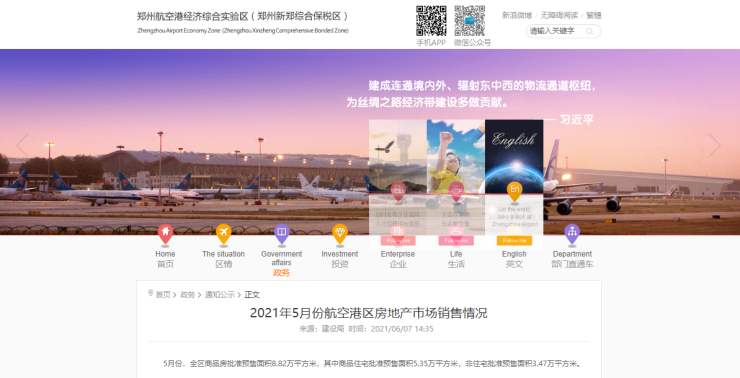Viewport: 740px width, 378px height.
Task: Open the airplane pin icon for The situation
Action: click(223, 234)
